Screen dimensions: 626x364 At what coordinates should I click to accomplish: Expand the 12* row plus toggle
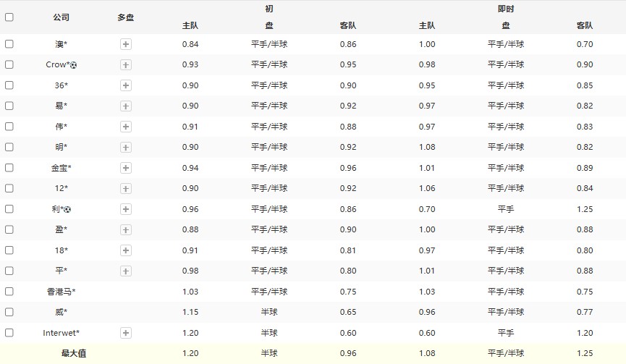tap(126, 188)
